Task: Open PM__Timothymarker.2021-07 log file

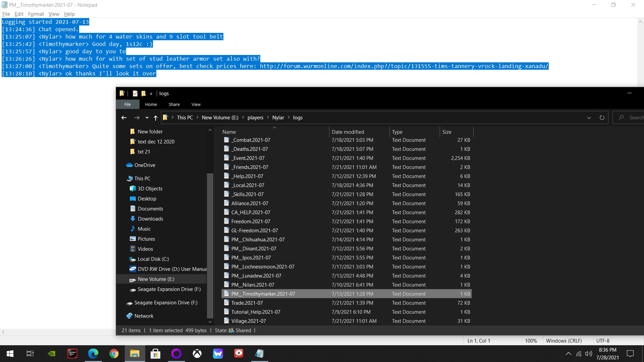Action: pyautogui.click(x=263, y=294)
